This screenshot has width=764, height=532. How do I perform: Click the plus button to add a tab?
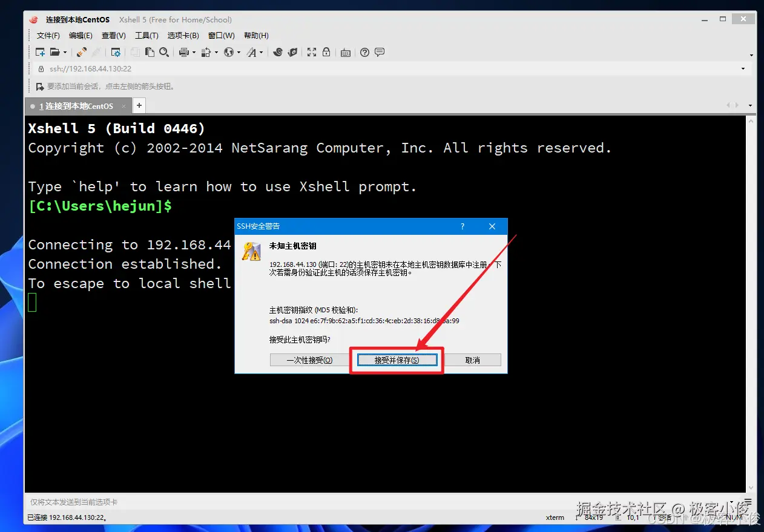coord(139,105)
